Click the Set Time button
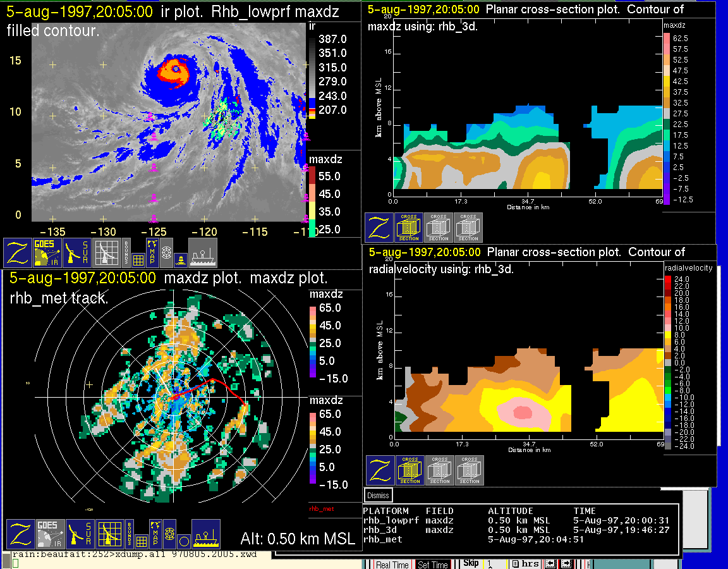The image size is (728, 569). point(433,565)
